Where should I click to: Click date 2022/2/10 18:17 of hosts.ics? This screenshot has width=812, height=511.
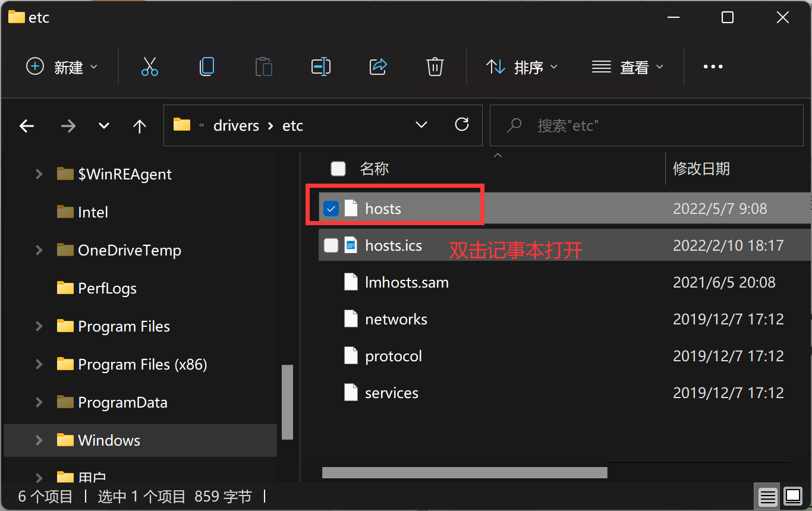728,245
